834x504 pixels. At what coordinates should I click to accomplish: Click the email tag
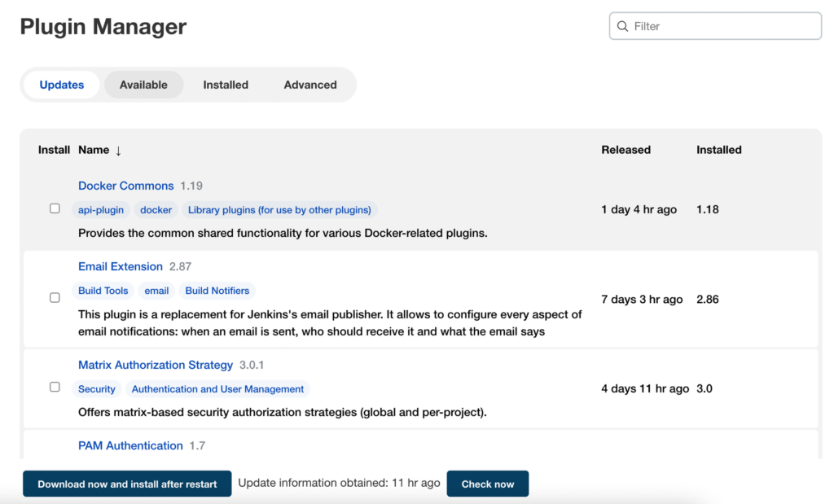tap(156, 291)
